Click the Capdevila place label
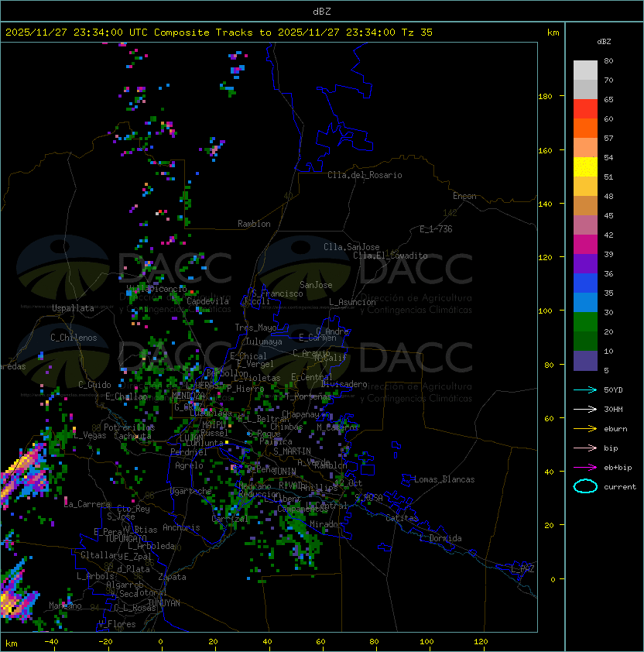The height and width of the screenshot is (652, 644). 207,301
